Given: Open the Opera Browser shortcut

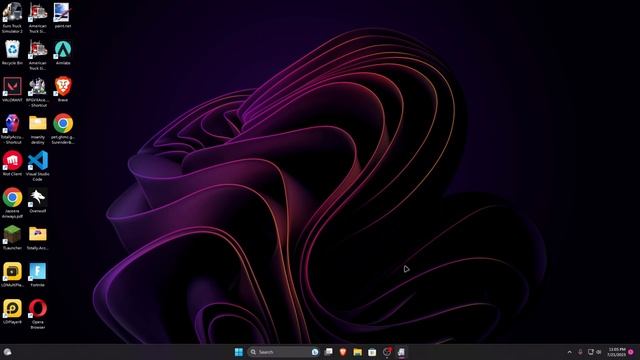Looking at the screenshot, I should click(x=38, y=314).
